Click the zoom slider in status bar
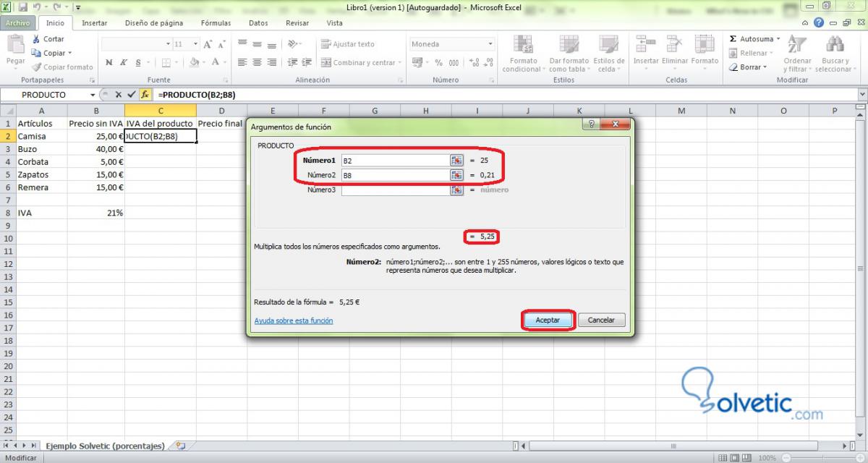The height and width of the screenshot is (463, 868). [825, 458]
